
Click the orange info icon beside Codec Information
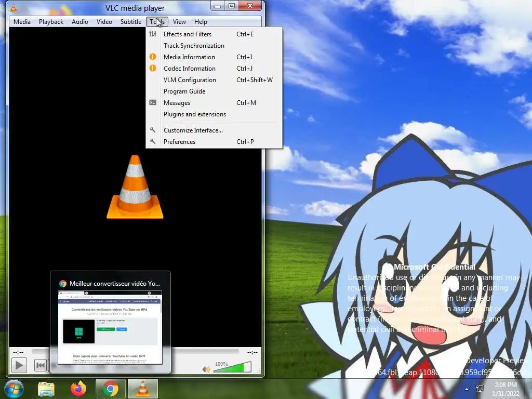153,68
